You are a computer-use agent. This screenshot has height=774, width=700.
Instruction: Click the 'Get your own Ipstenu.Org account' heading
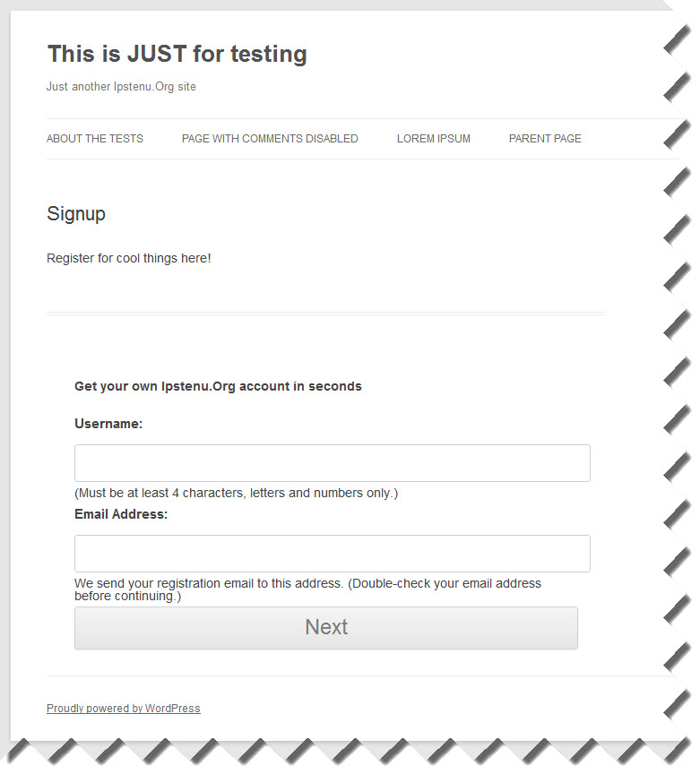(x=218, y=386)
